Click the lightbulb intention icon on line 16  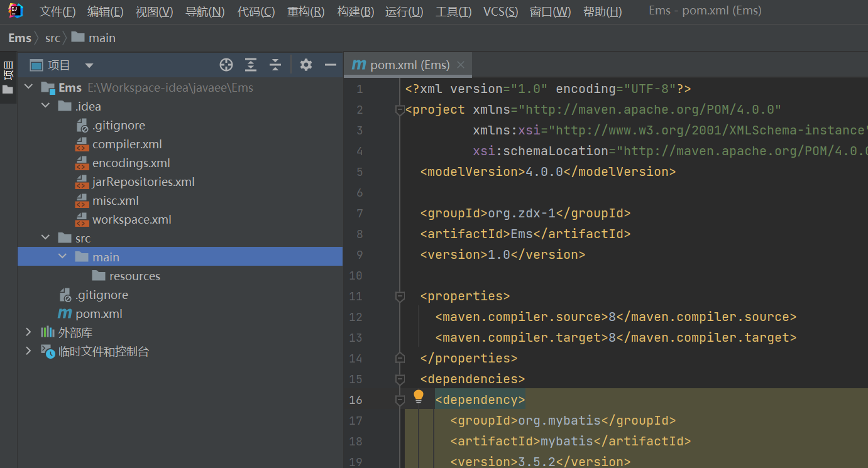[419, 397]
